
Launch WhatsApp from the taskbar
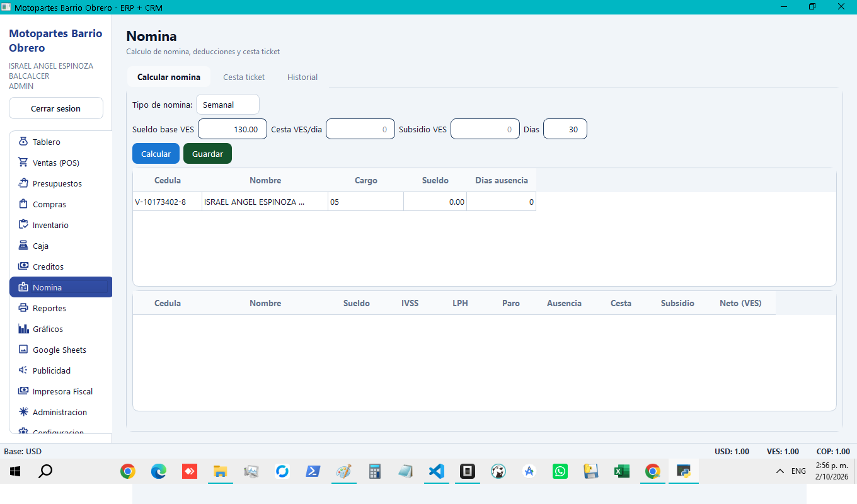560,471
